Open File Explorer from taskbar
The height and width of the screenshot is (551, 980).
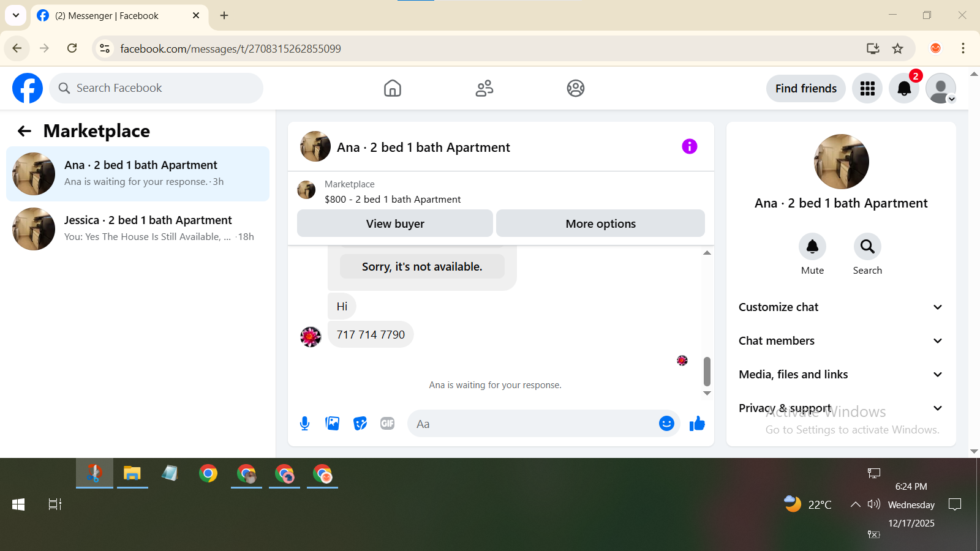(132, 473)
